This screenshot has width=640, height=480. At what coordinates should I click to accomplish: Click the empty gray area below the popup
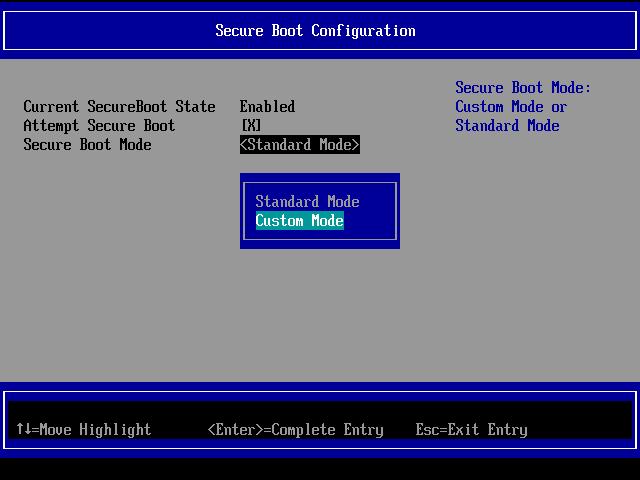click(x=320, y=310)
